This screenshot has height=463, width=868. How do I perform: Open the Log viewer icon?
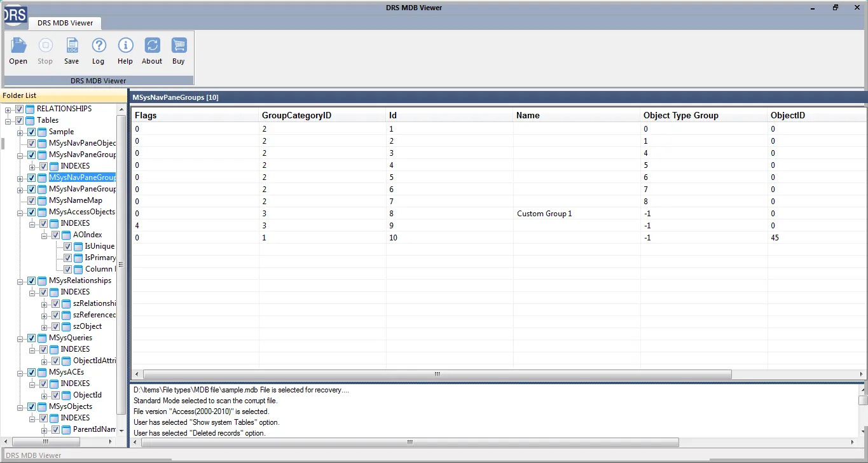[x=98, y=46]
